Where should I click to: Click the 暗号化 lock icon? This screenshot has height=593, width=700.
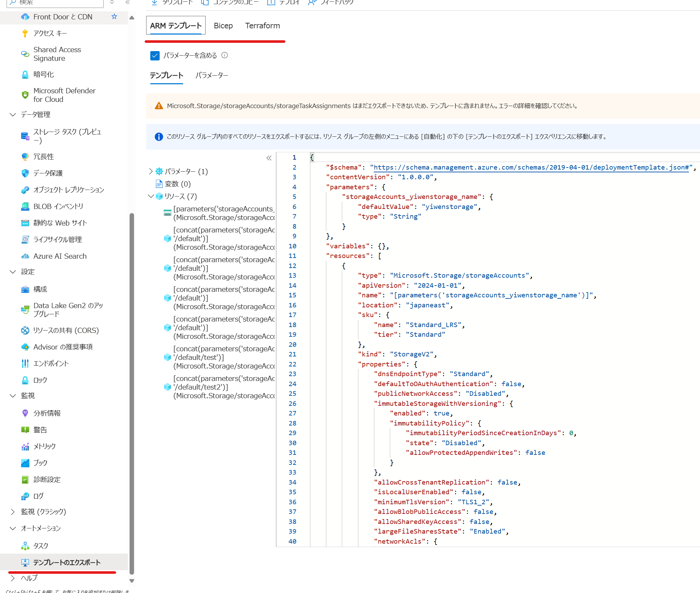pos(25,75)
